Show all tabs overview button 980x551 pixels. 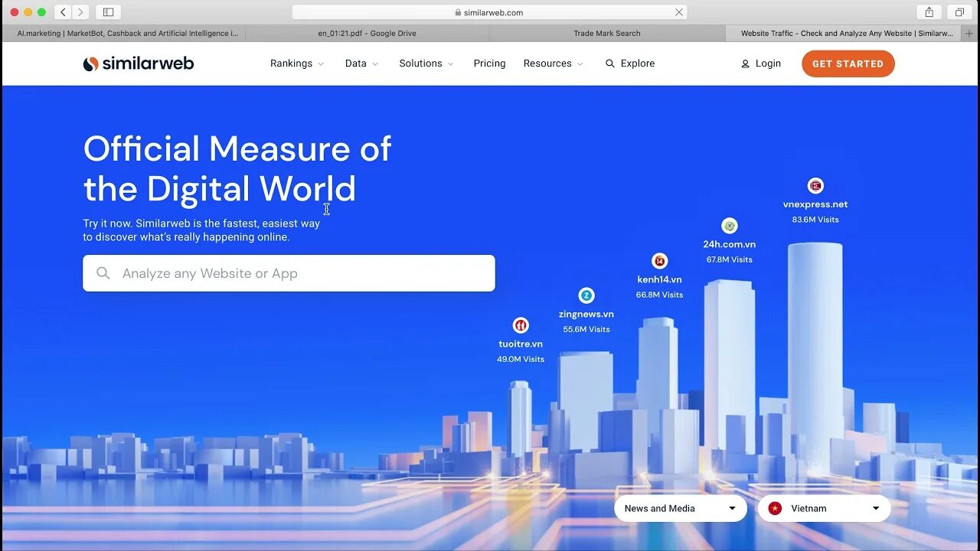coord(959,12)
